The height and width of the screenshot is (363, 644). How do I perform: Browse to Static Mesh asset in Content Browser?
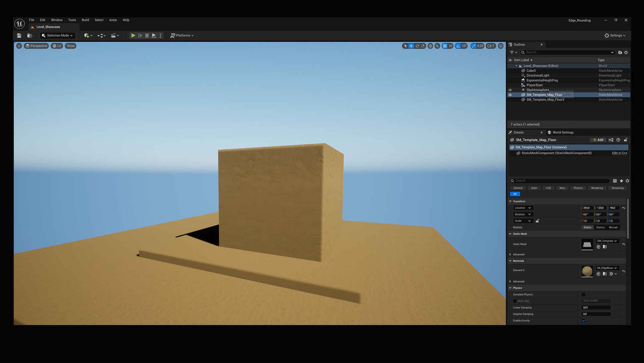[x=605, y=247]
